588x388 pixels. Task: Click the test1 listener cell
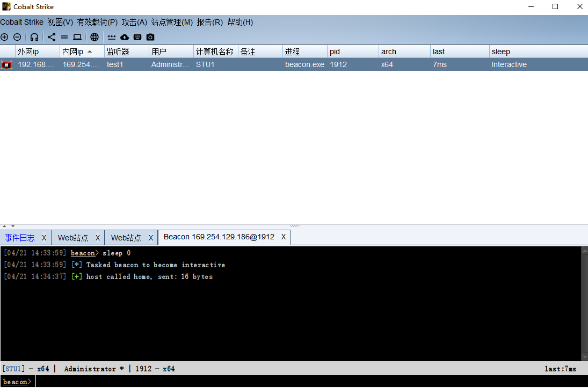(127, 64)
